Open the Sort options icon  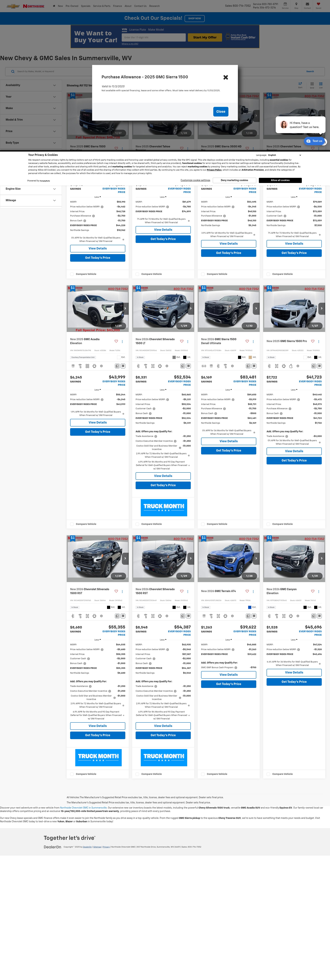300,85
